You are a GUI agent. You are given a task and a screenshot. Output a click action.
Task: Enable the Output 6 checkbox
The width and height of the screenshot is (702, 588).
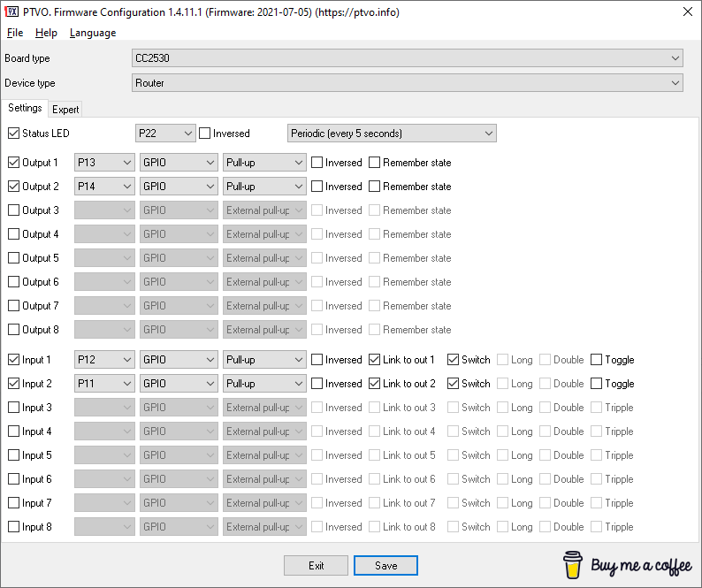(x=14, y=282)
